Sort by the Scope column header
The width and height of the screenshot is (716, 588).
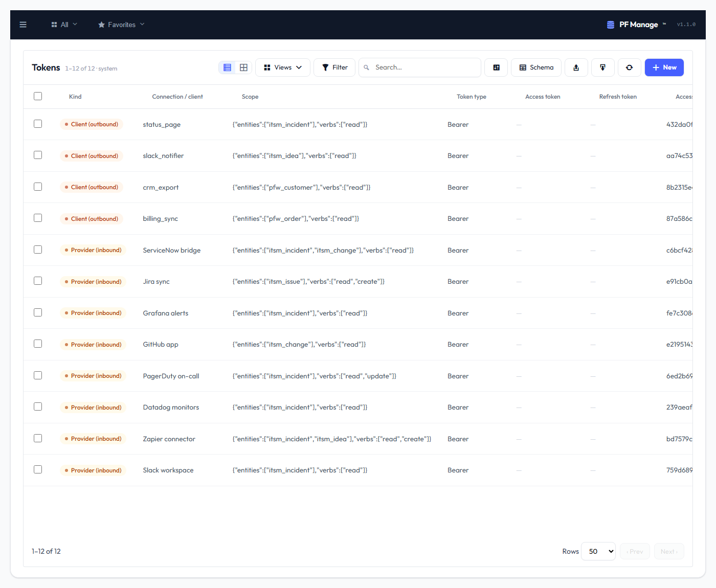[x=250, y=97]
